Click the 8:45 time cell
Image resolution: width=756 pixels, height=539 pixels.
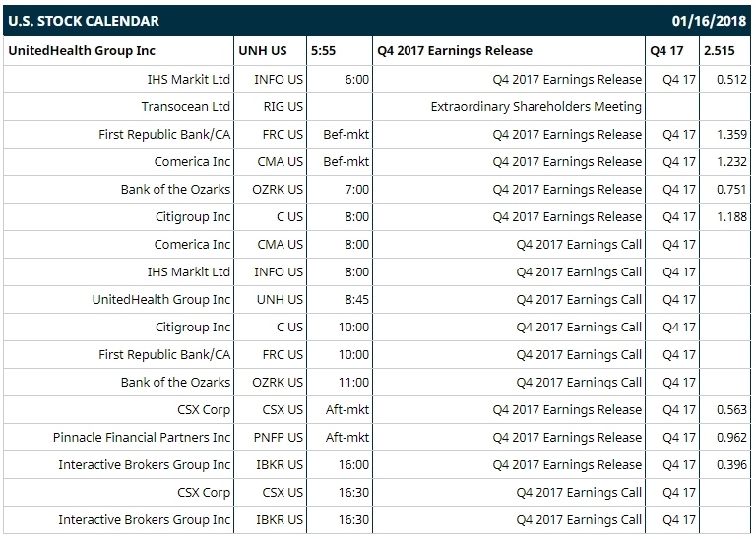click(356, 299)
